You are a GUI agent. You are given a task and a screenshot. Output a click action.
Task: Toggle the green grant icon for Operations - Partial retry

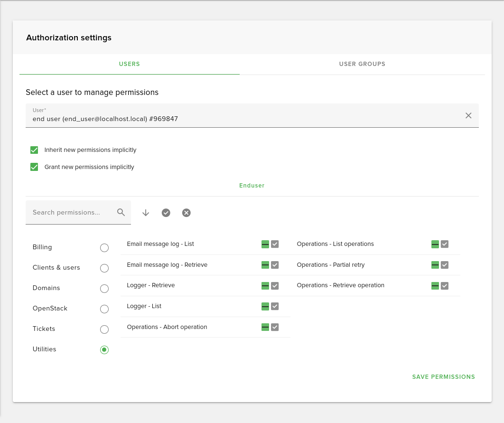tap(435, 265)
